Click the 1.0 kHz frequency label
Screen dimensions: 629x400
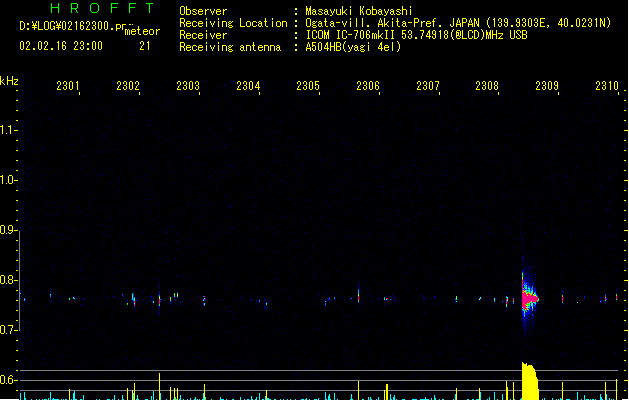point(8,180)
